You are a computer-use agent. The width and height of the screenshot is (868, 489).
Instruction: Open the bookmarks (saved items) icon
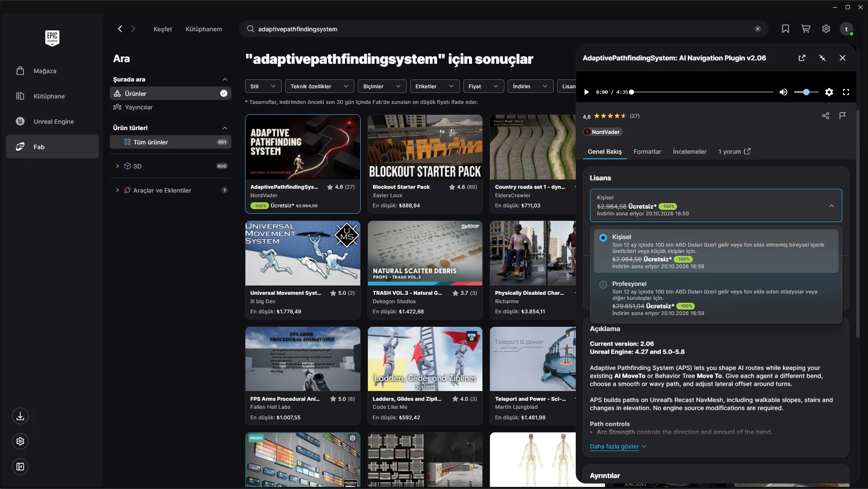(785, 29)
